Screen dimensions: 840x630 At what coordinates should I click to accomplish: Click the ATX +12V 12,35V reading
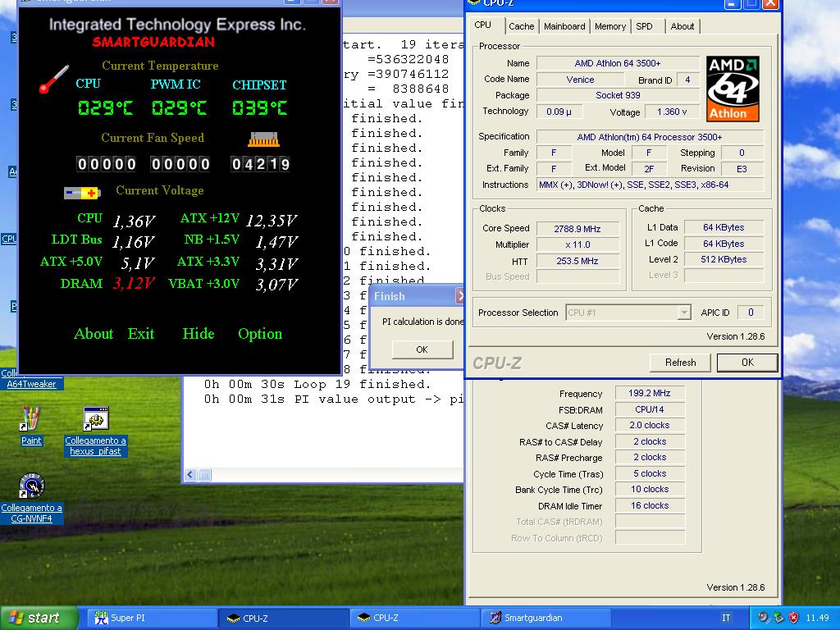click(271, 220)
